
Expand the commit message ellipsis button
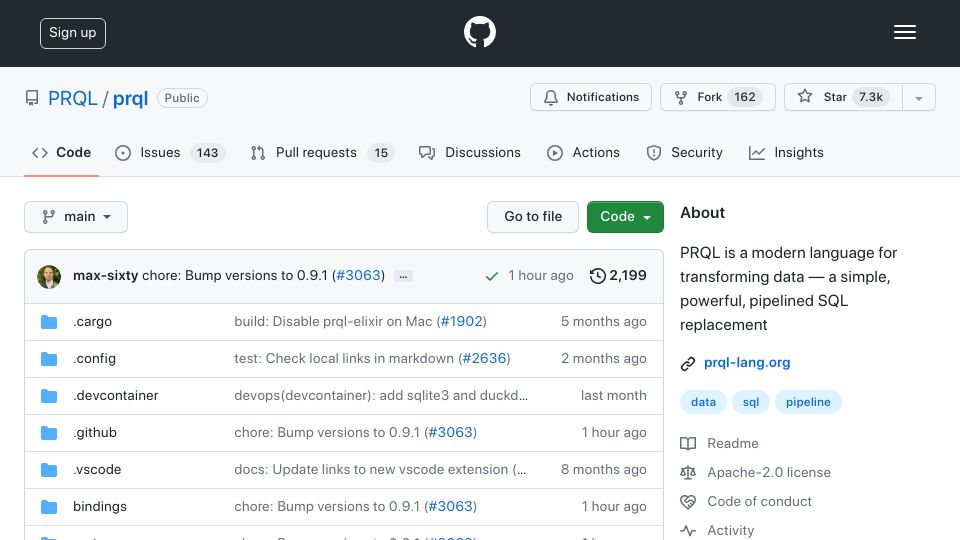(x=403, y=276)
